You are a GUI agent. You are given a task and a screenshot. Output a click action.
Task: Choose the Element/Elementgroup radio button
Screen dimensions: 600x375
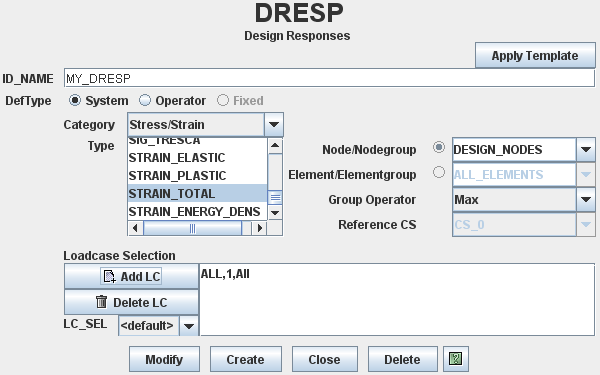tap(439, 172)
